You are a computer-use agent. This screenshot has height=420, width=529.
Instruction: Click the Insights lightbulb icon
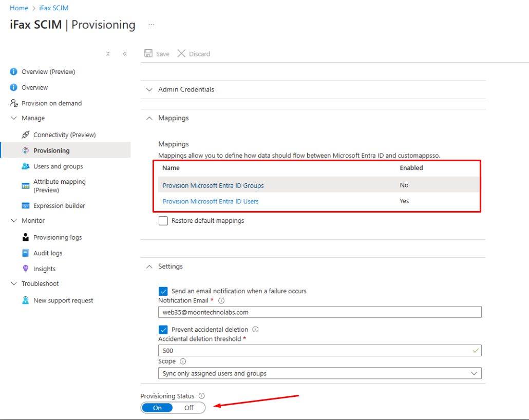pyautogui.click(x=26, y=269)
